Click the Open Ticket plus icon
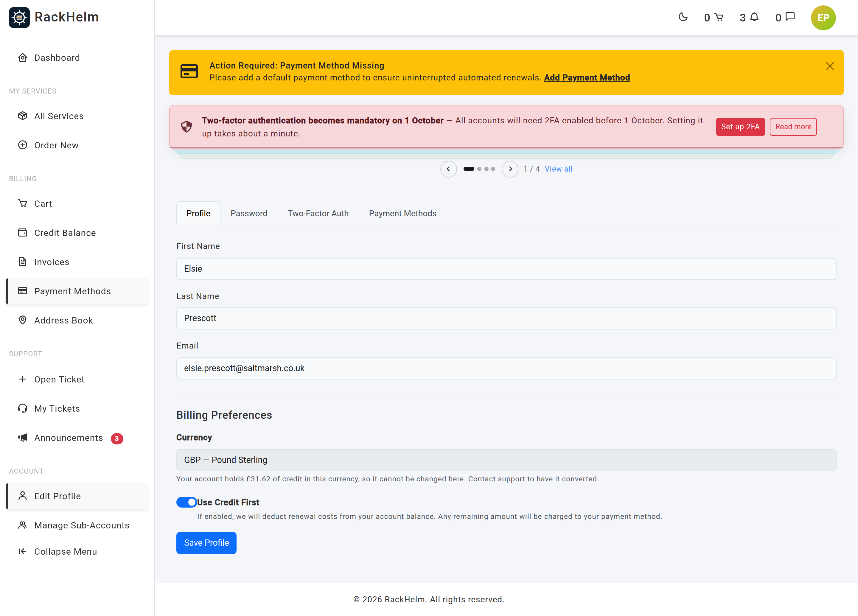The image size is (858, 616). [x=23, y=379]
